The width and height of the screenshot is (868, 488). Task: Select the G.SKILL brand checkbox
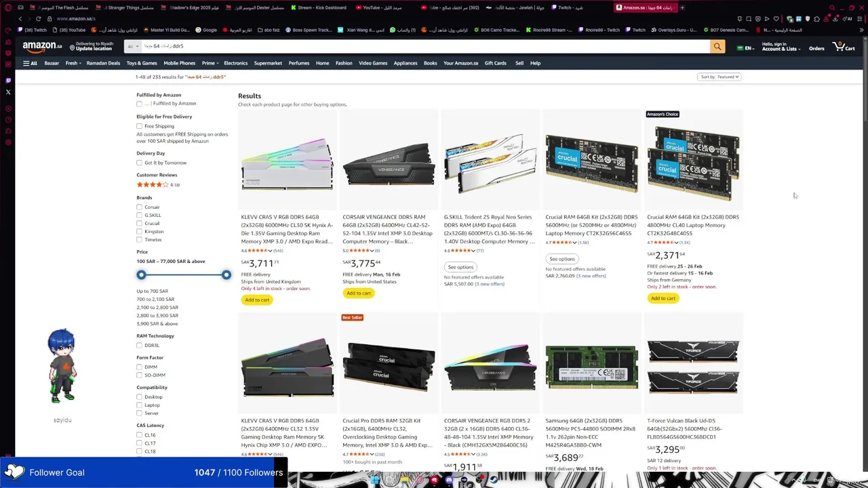pyautogui.click(x=139, y=215)
